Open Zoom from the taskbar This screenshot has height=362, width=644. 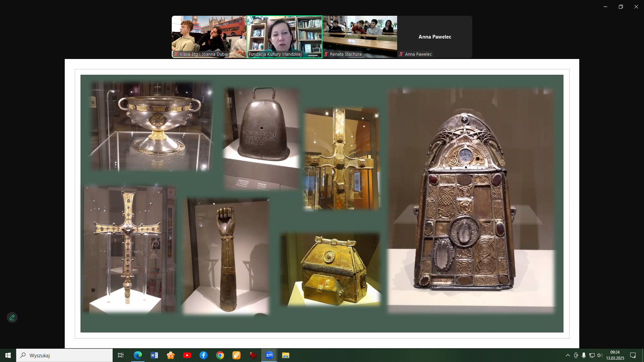pos(269,355)
